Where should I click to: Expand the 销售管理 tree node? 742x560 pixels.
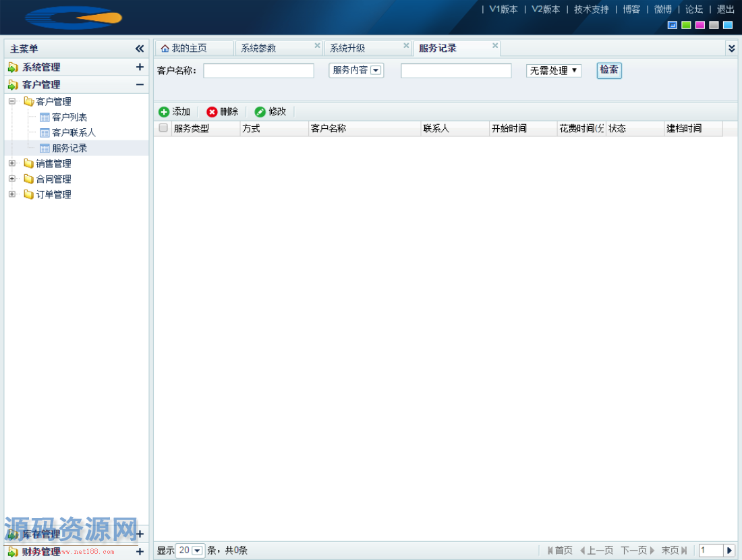tap(11, 163)
